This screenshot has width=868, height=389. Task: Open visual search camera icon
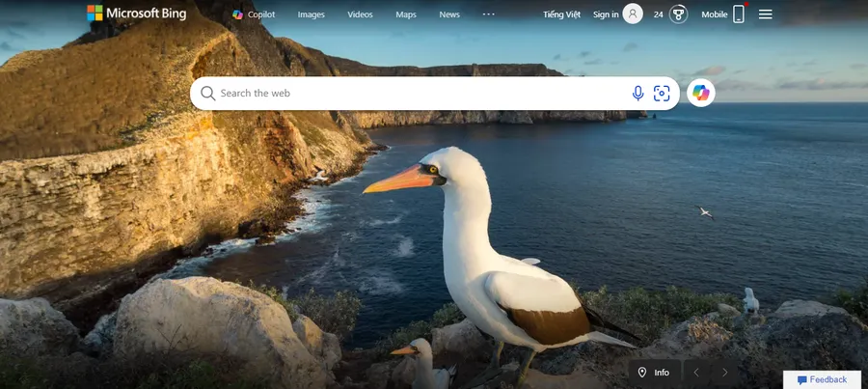tap(662, 93)
